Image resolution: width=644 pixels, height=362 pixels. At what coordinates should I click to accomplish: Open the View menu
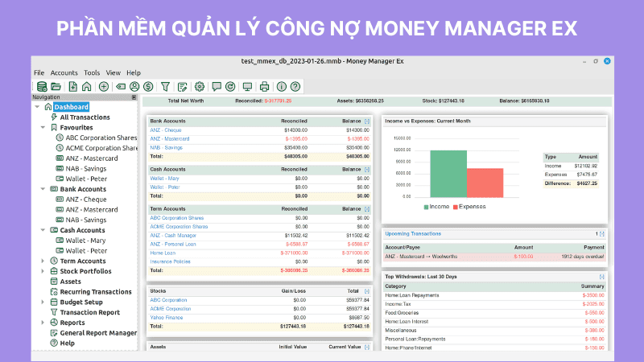click(114, 72)
